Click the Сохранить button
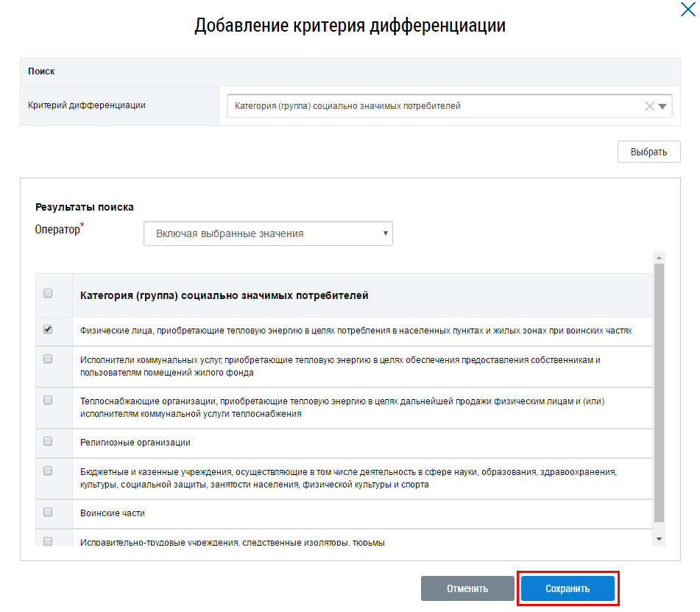 pyautogui.click(x=568, y=589)
